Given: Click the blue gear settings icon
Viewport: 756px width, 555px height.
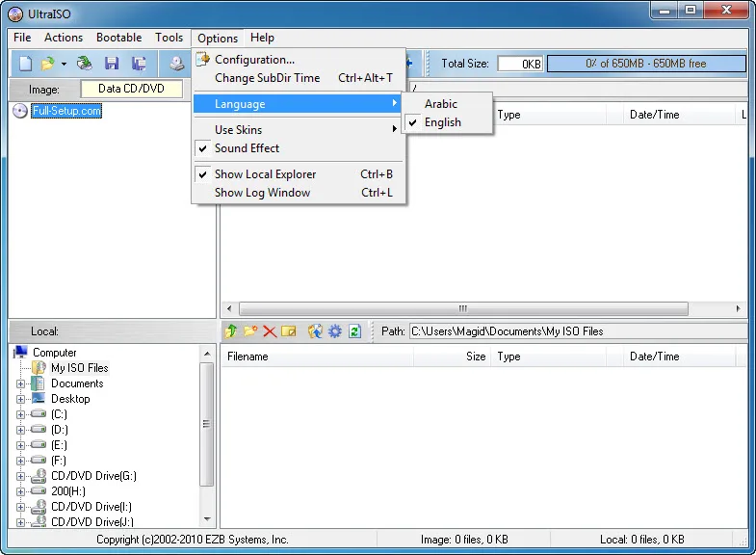Looking at the screenshot, I should (x=334, y=331).
